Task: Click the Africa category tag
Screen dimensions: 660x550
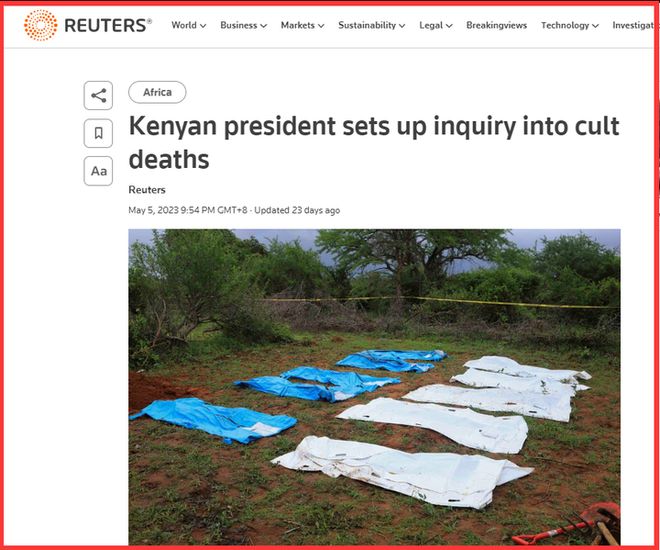Action: pyautogui.click(x=157, y=92)
